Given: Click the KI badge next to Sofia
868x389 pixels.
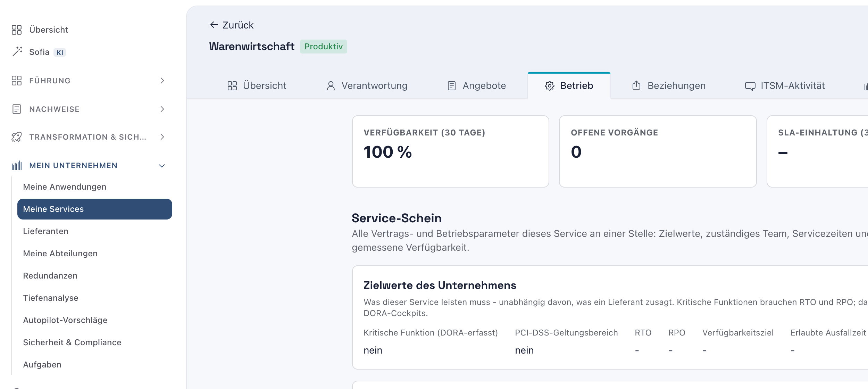Looking at the screenshot, I should pyautogui.click(x=60, y=52).
